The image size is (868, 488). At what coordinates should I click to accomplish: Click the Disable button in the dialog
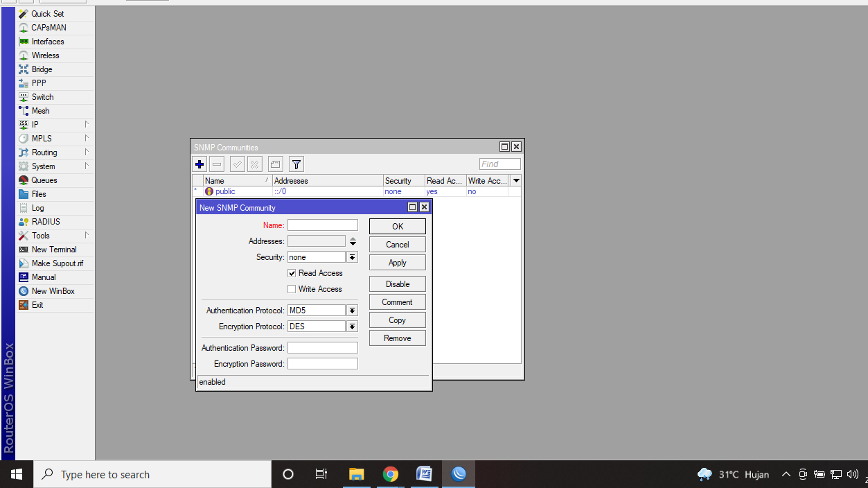coord(398,284)
